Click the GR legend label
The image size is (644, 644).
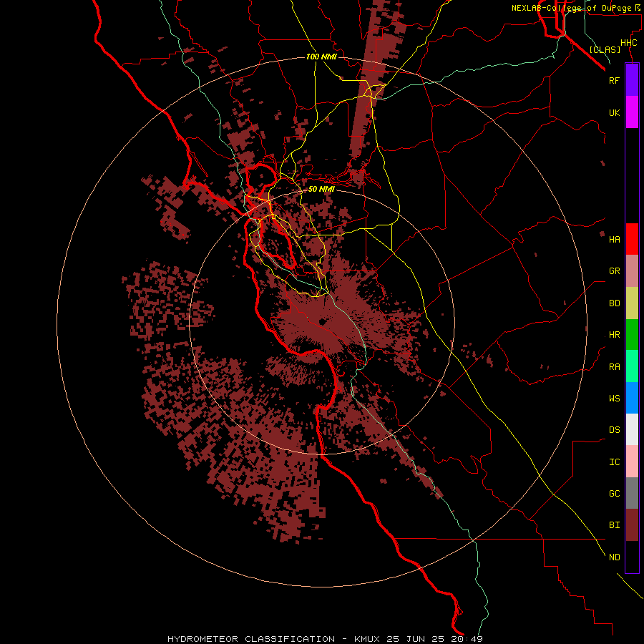[614, 271]
